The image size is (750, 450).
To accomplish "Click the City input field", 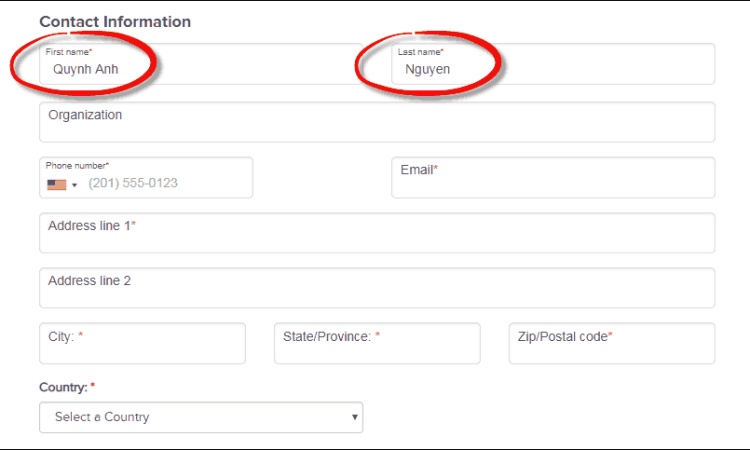I will click(x=142, y=343).
